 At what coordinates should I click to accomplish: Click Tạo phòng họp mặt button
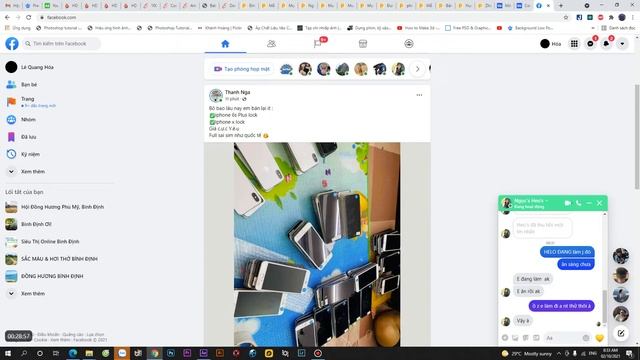[x=242, y=69]
